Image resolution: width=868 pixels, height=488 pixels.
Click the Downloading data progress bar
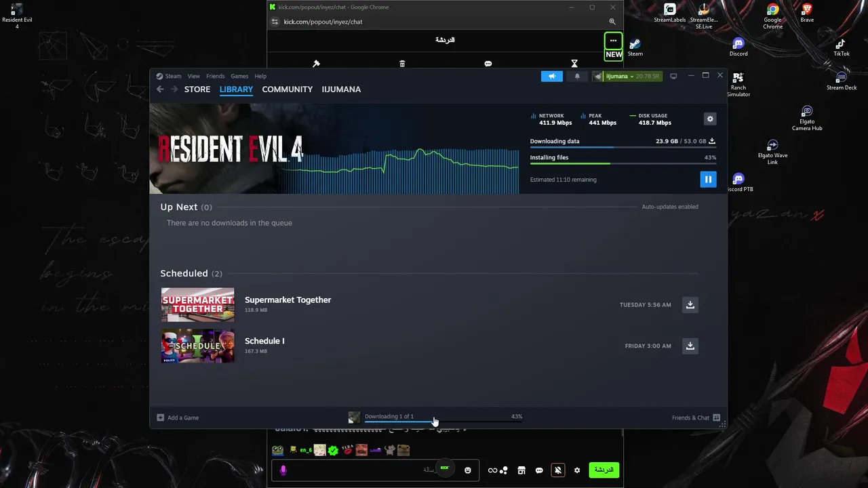click(623, 147)
